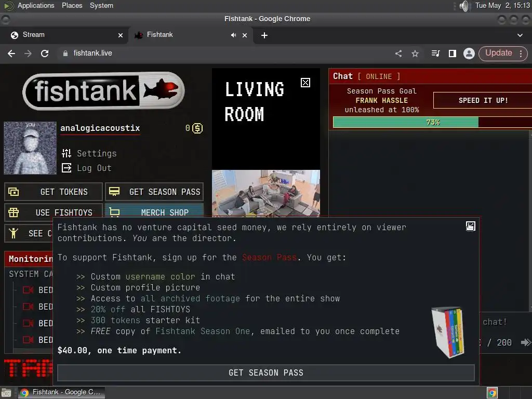Go back using the browser back arrow
This screenshot has width=532, height=399.
click(x=11, y=54)
